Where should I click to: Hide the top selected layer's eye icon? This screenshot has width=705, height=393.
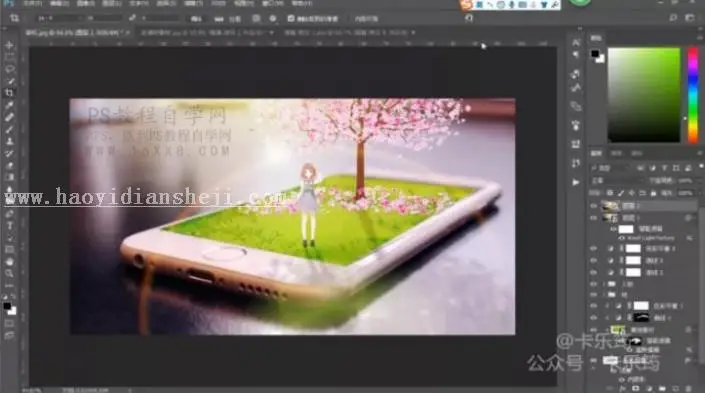click(593, 206)
